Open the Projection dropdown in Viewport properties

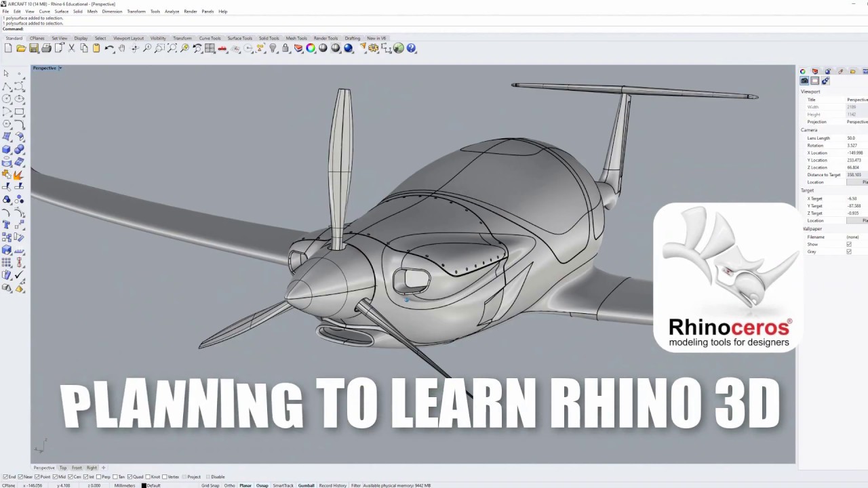[856, 122]
